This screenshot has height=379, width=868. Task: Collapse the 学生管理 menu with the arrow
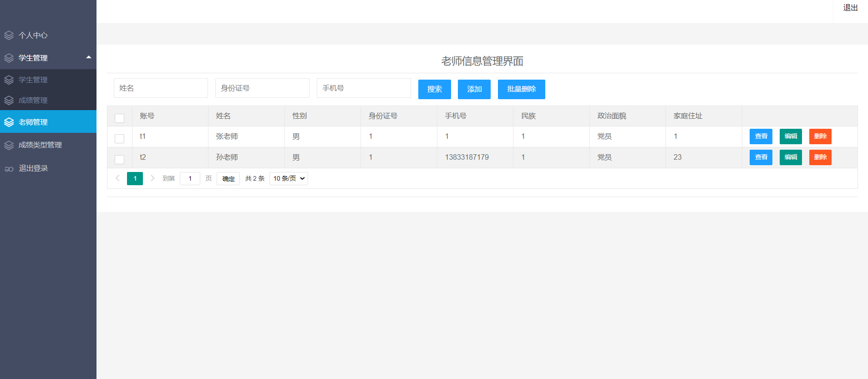[89, 57]
